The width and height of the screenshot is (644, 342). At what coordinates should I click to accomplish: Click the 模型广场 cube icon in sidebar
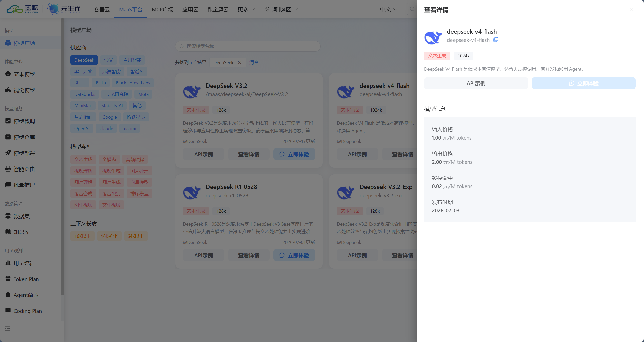[8, 43]
